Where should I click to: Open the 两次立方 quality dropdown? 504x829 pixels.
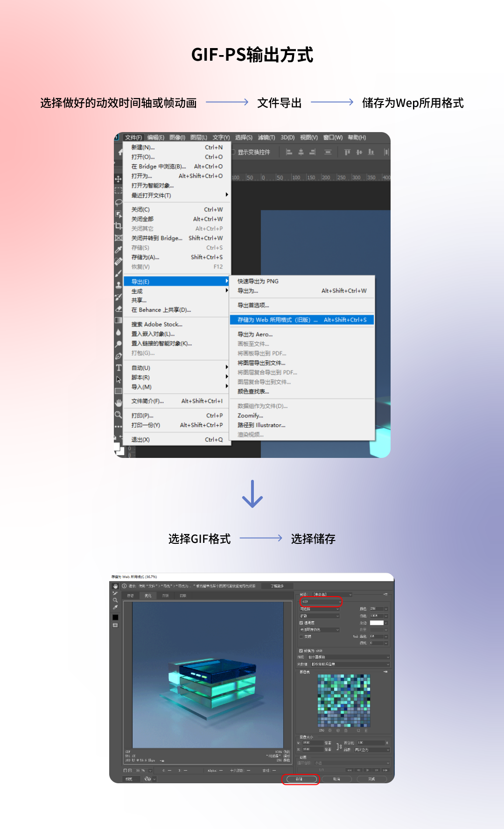[371, 750]
